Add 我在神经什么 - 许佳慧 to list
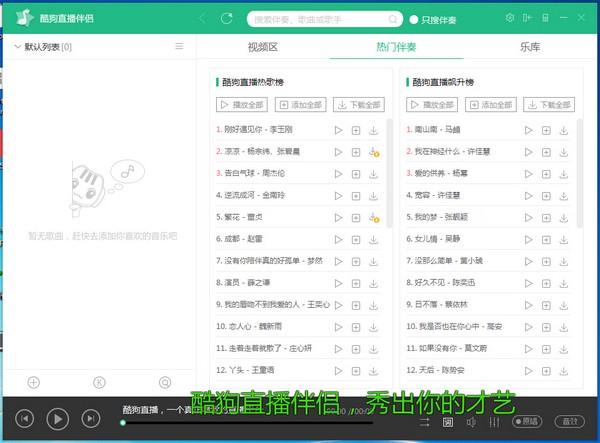Viewport: 600px width, 443px height. pyautogui.click(x=546, y=152)
